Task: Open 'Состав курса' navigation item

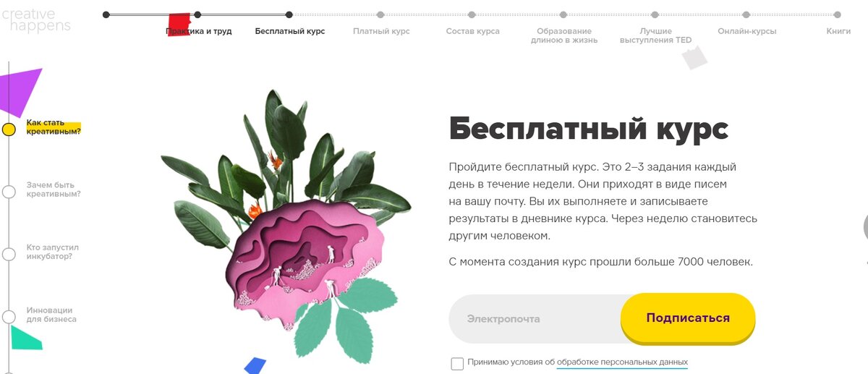Action: [472, 31]
